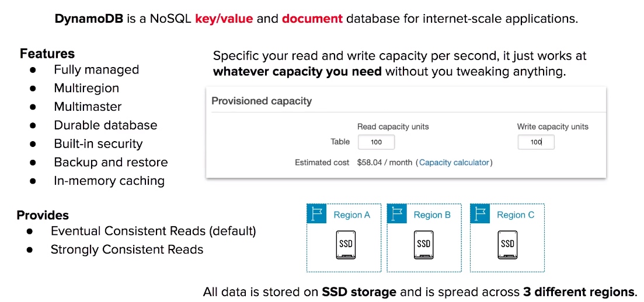Click the red document text

pyautogui.click(x=312, y=19)
